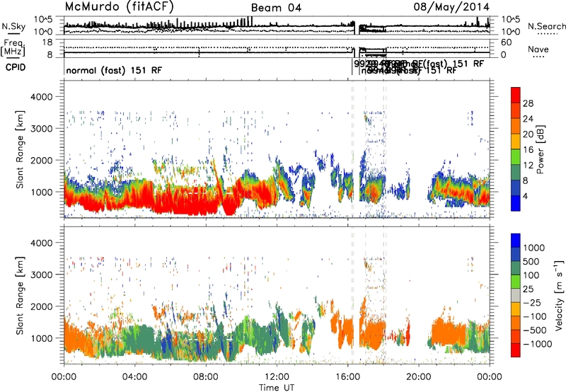The image size is (566, 392).
Task: Click the blue top of the velocity colorbar
Action: point(516,239)
